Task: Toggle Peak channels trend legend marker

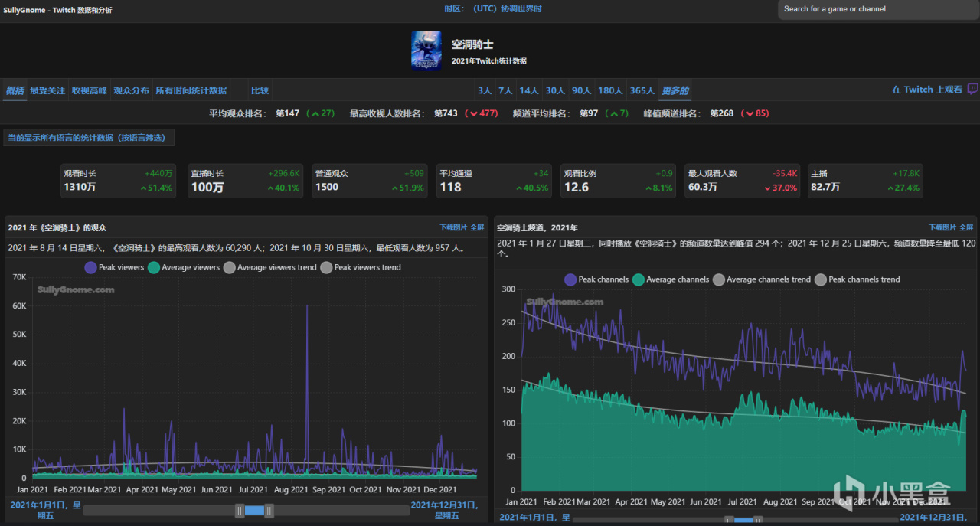Action: [821, 279]
